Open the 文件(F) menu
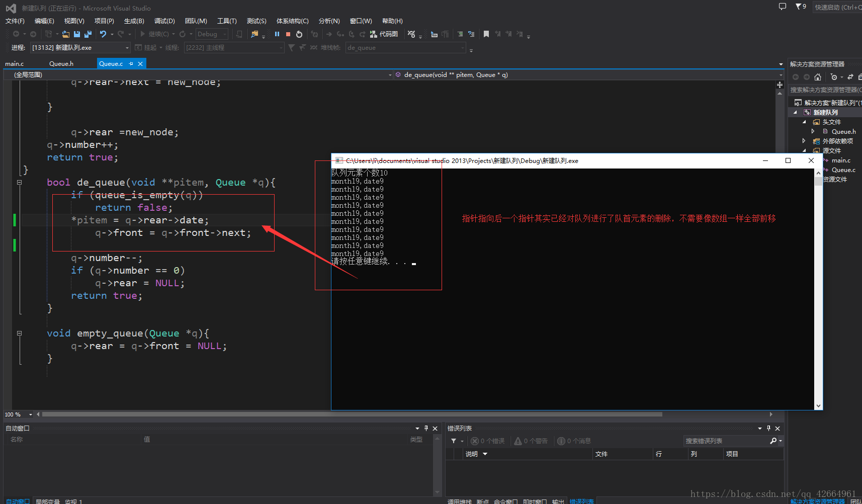The image size is (862, 504). pyautogui.click(x=15, y=21)
